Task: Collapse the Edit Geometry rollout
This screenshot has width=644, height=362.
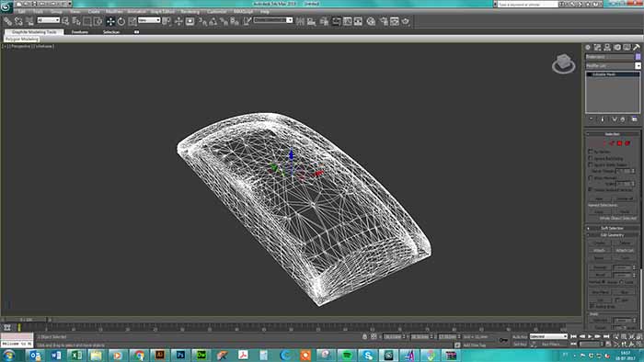Action: 612,235
